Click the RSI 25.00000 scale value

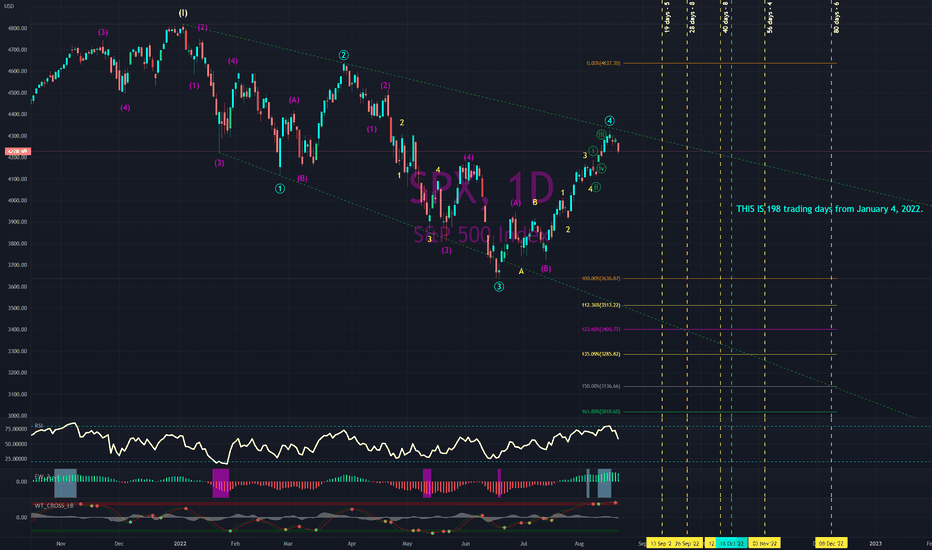coord(16,459)
